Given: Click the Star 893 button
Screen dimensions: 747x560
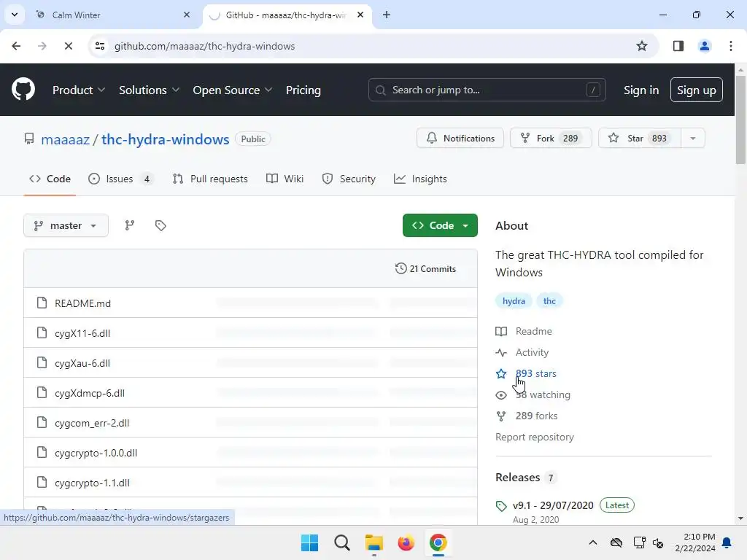Looking at the screenshot, I should tap(639, 138).
